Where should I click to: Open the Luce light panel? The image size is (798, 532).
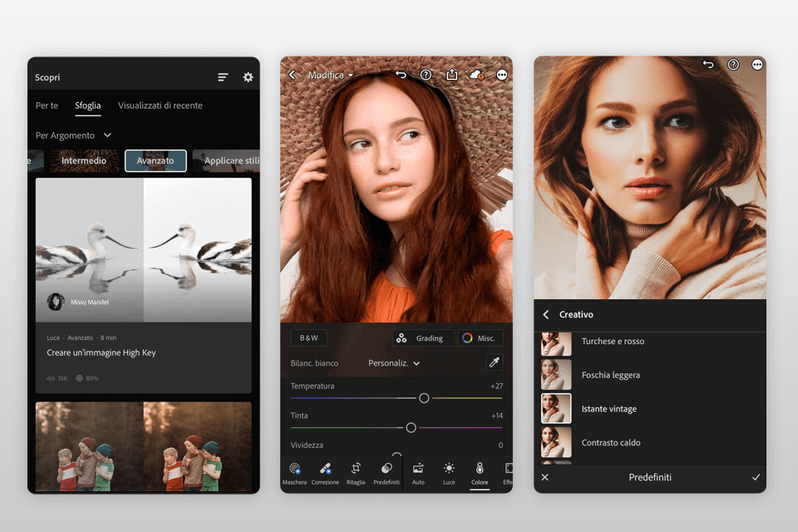449,473
